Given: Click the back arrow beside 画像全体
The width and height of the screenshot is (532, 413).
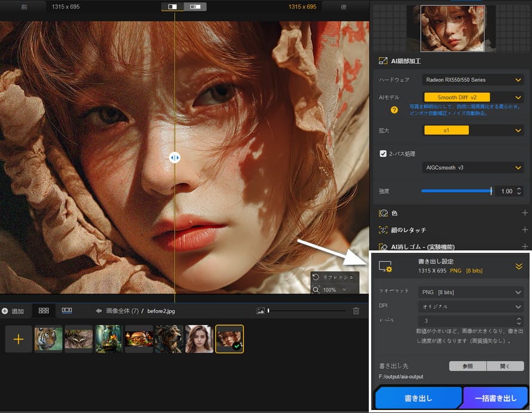Looking at the screenshot, I should 99,311.
